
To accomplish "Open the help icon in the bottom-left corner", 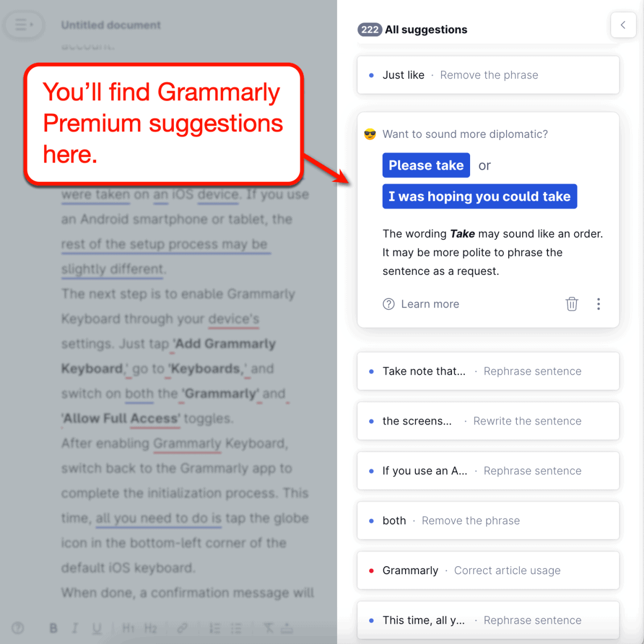I will click(18, 628).
